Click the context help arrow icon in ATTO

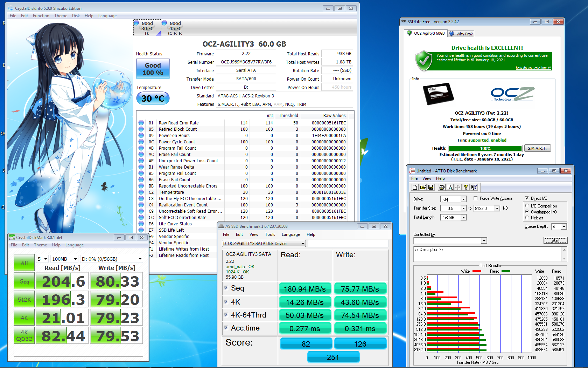tap(474, 188)
